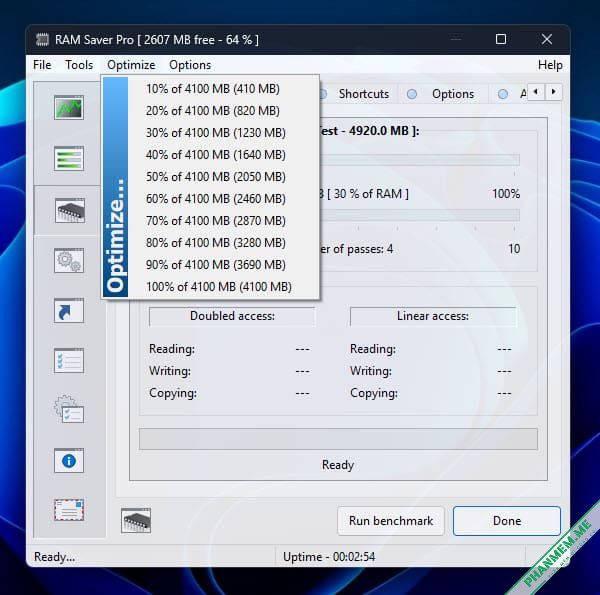Switch to the Options tab
Viewport: 600px width, 595px height.
click(x=443, y=94)
